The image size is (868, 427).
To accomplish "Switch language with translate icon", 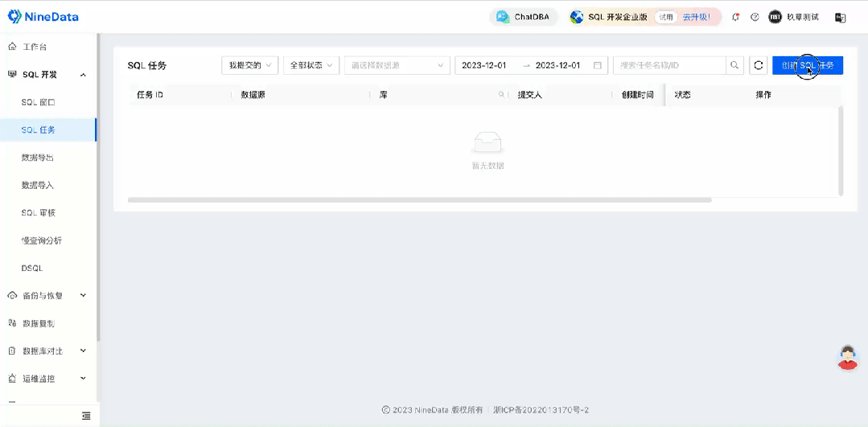I will [840, 18].
